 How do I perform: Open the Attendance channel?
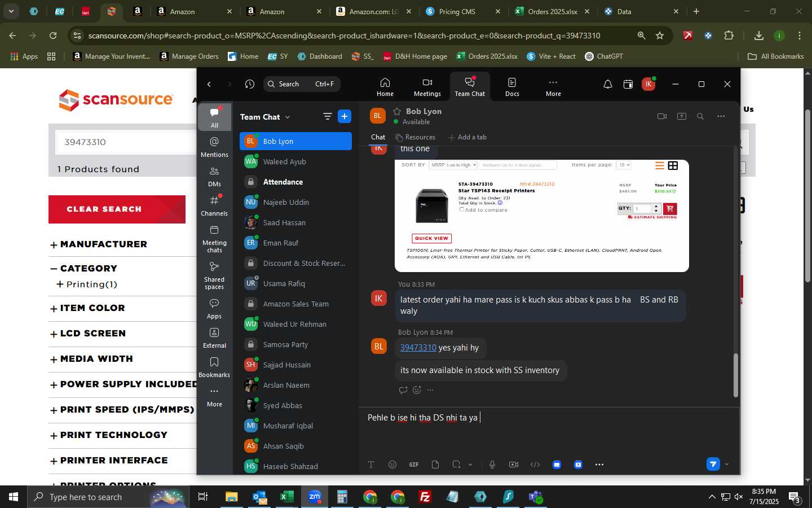click(295, 182)
